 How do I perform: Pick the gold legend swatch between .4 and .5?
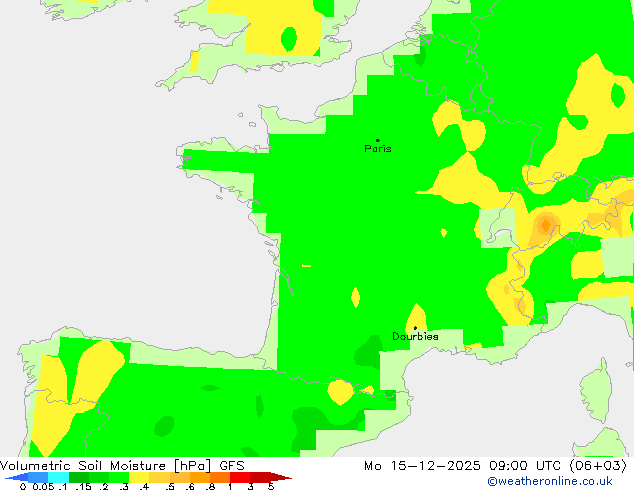160,477
